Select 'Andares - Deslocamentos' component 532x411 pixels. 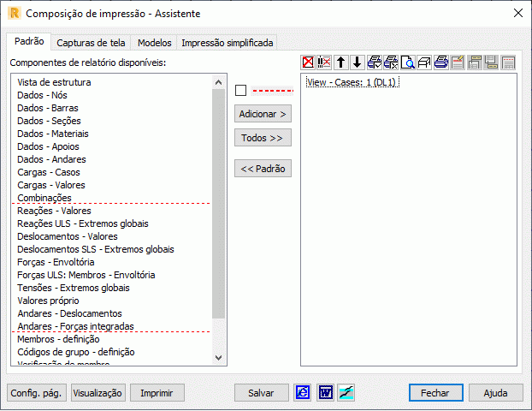click(69, 313)
